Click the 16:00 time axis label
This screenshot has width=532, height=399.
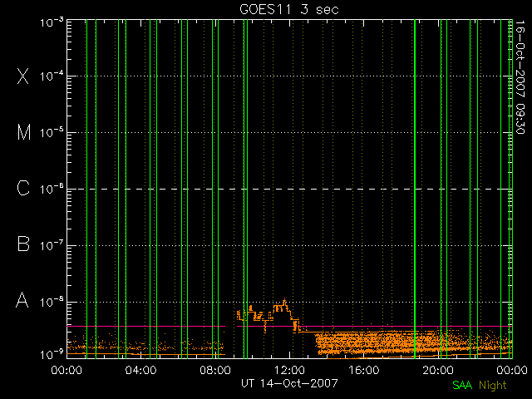click(364, 369)
